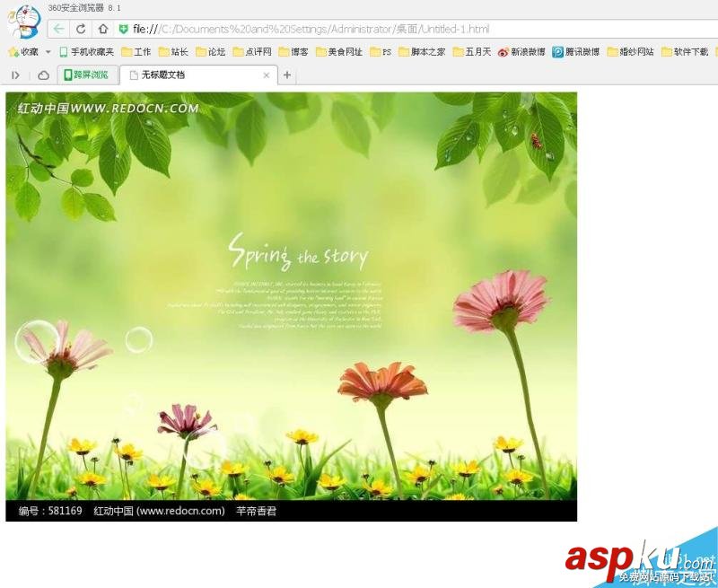718x588 pixels.
Task: Open the 工作 bookmark folder
Action: [x=136, y=52]
